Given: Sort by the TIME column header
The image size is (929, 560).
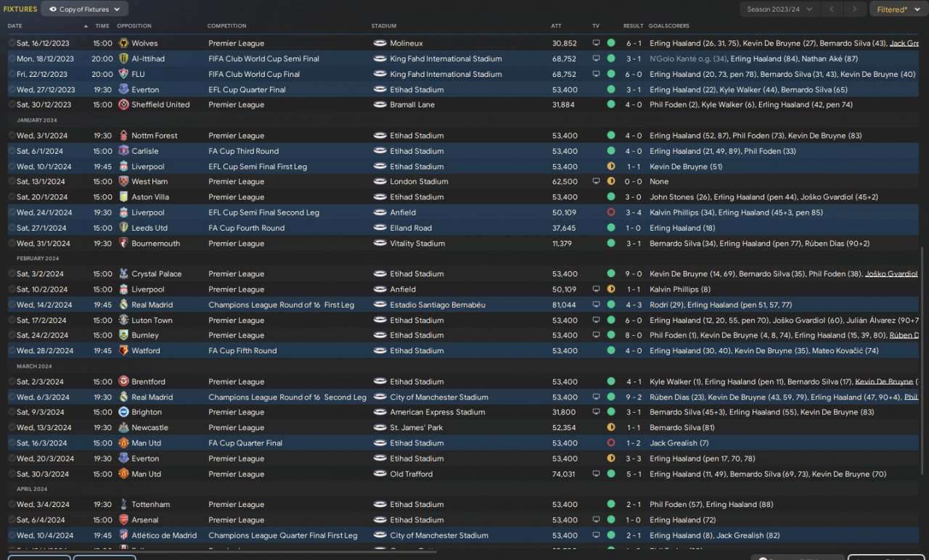Looking at the screenshot, I should 102,26.
